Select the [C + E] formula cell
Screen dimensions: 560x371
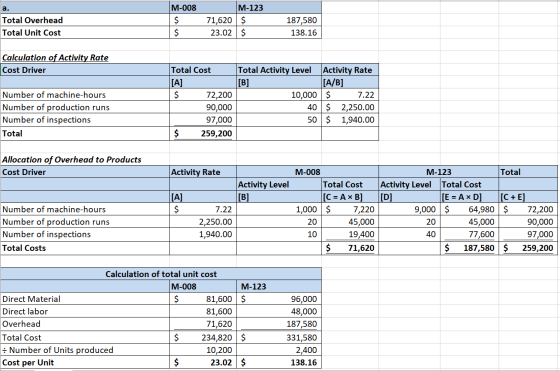pyautogui.click(x=528, y=197)
